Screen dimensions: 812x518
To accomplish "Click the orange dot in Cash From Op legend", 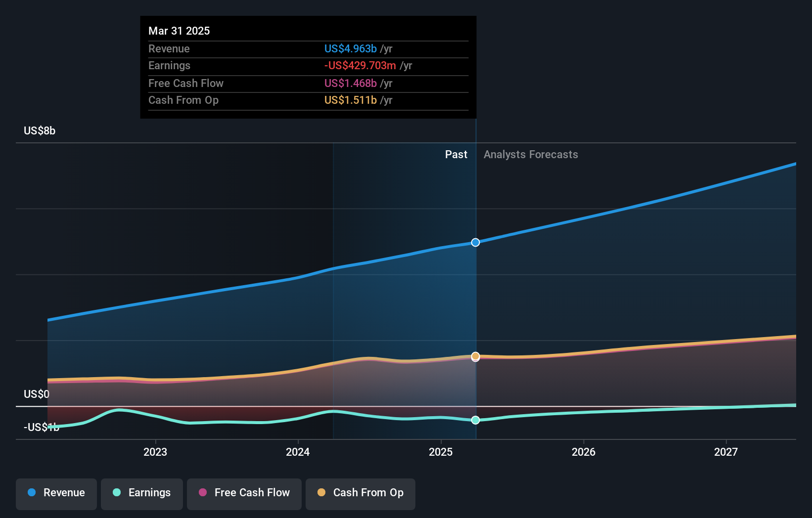I will [321, 492].
